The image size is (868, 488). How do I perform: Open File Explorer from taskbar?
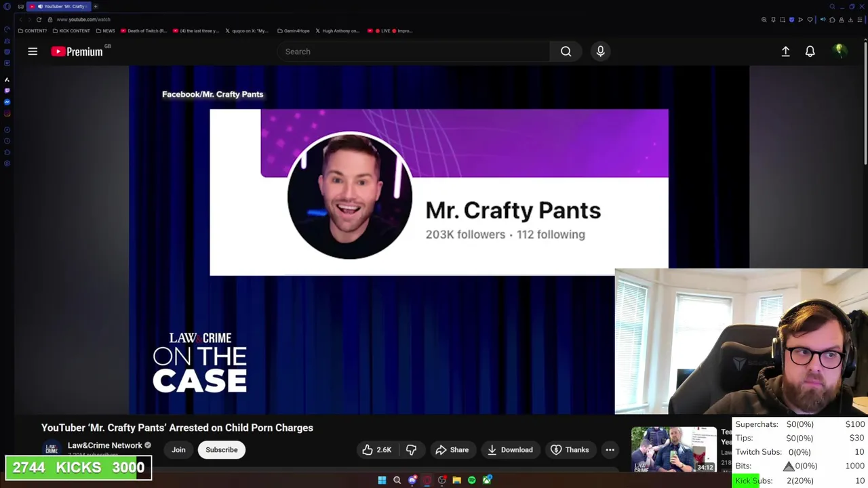[x=456, y=480]
